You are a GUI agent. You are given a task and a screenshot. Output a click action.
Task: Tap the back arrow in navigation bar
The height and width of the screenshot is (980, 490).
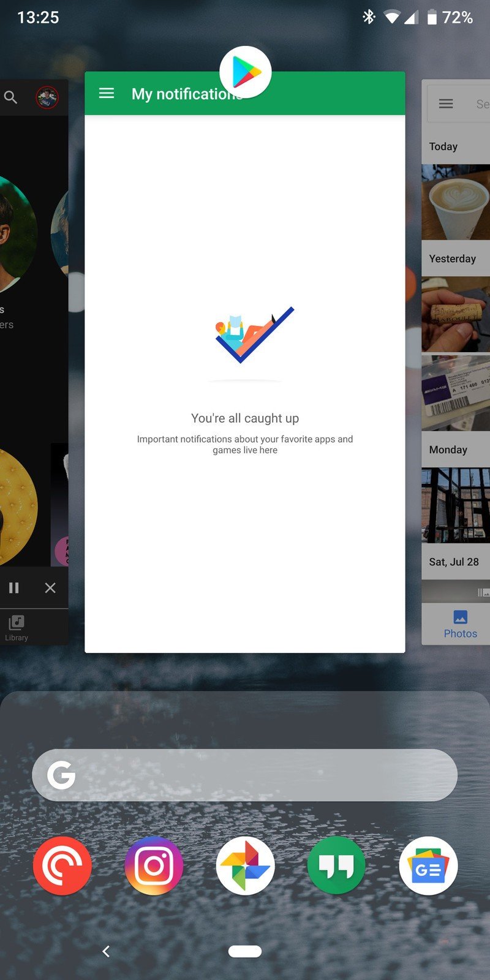click(106, 951)
